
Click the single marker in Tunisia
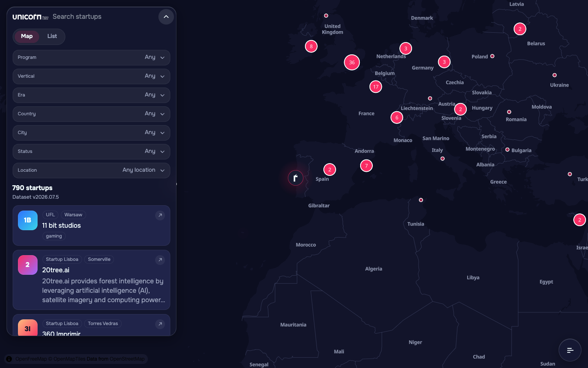tap(421, 200)
